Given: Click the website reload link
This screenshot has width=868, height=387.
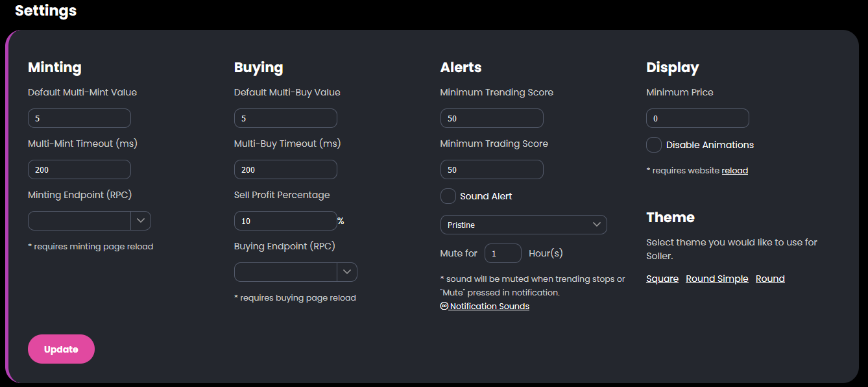Looking at the screenshot, I should (x=735, y=171).
